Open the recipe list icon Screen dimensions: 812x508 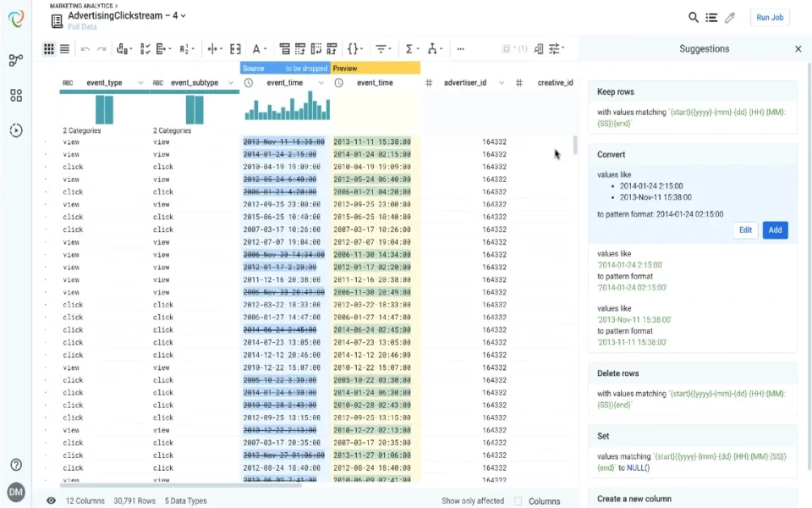[x=711, y=18]
